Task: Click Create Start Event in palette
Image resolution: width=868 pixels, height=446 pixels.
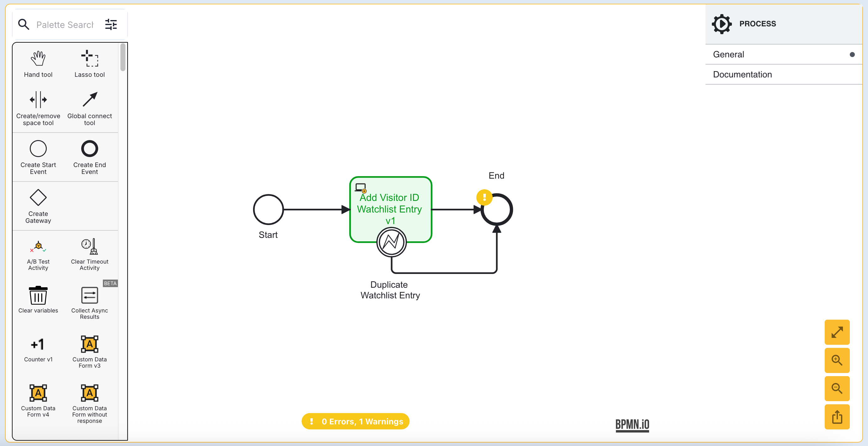Action: [x=38, y=157]
